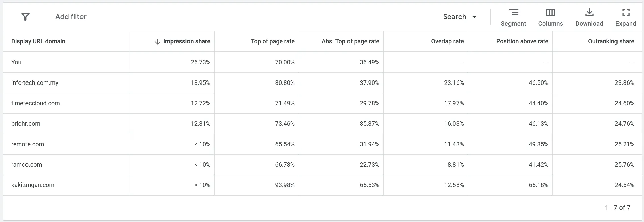Select the You row in the table
The image size is (644, 222).
[x=16, y=62]
